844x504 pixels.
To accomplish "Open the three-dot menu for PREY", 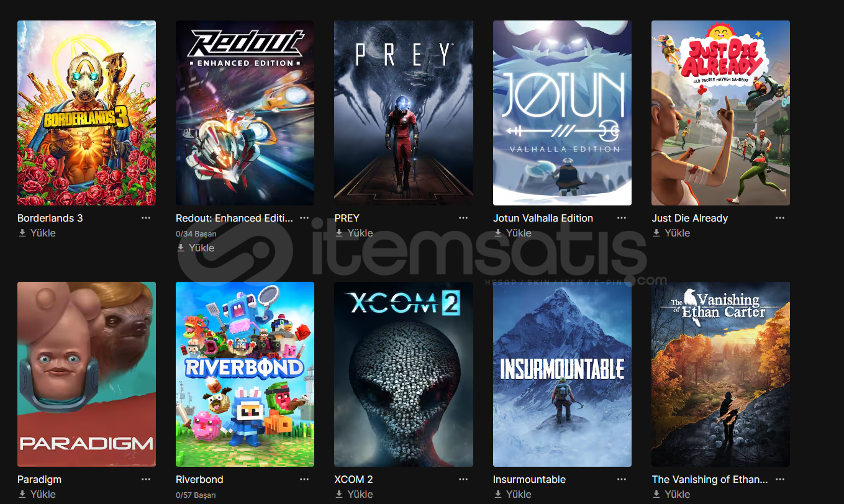I will point(463,218).
